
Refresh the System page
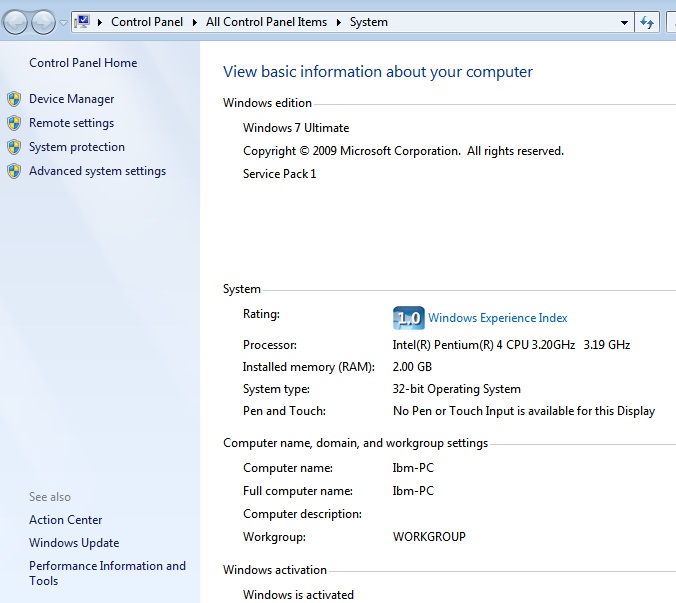click(x=647, y=22)
